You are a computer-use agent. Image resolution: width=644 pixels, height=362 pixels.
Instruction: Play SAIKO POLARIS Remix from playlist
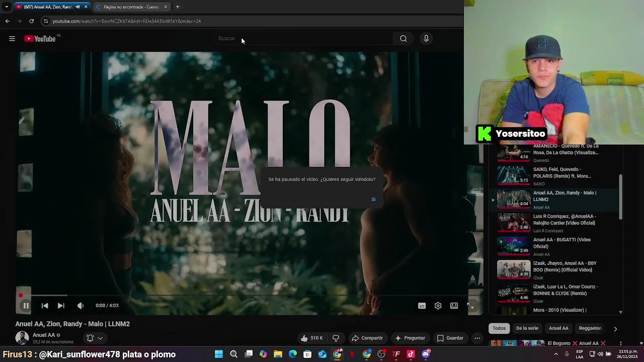click(x=553, y=176)
